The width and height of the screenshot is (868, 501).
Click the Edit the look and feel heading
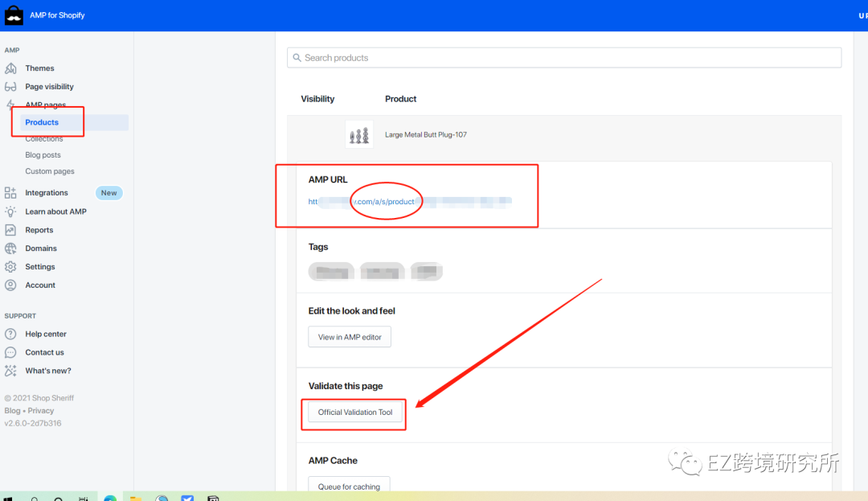(x=351, y=311)
